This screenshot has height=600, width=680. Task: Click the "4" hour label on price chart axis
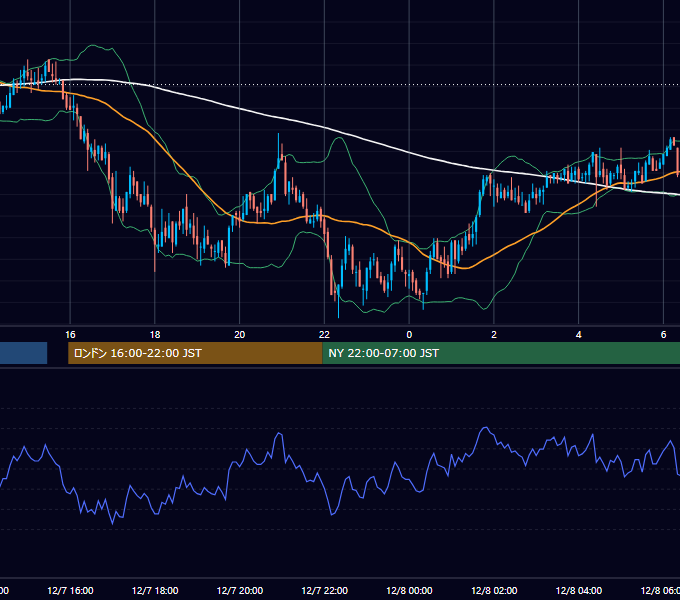[x=579, y=335]
